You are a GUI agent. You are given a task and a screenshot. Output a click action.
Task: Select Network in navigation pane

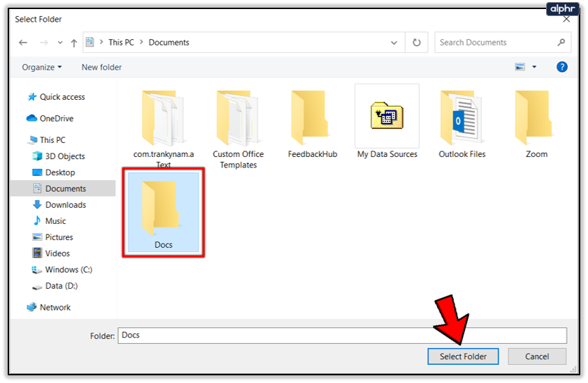point(48,307)
